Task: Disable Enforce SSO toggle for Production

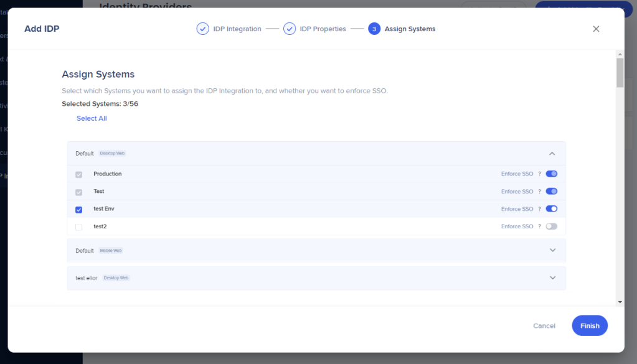Action: (551, 174)
